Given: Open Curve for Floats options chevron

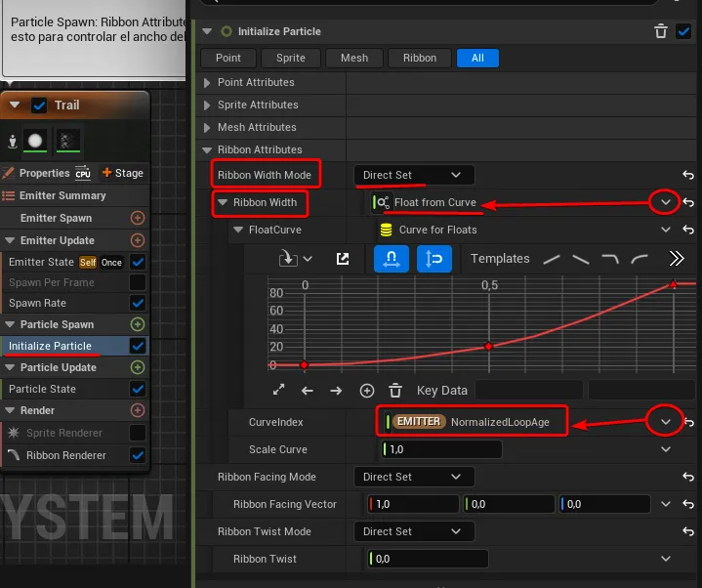Looking at the screenshot, I should coord(666,230).
